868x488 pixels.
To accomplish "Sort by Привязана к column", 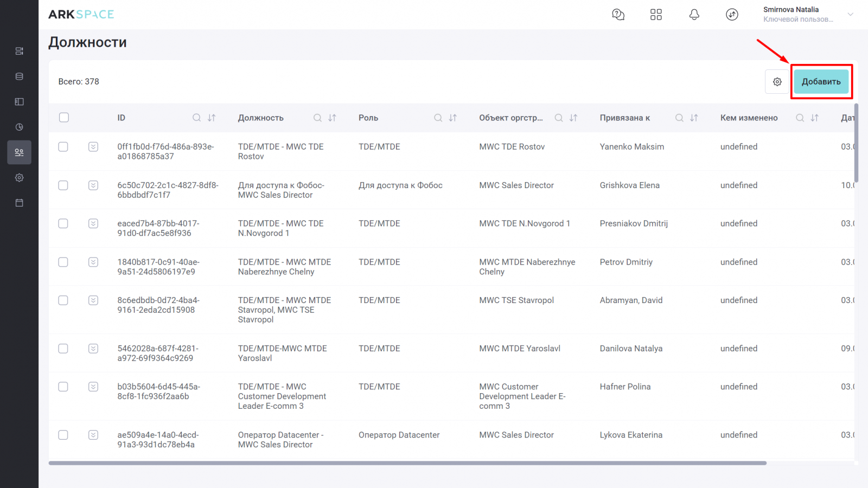I will (x=694, y=118).
